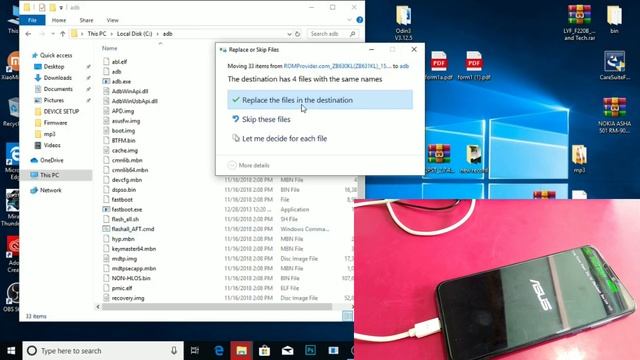This screenshot has width=640, height=360.
Task: Open the Windows Start menu
Action: click(11, 351)
